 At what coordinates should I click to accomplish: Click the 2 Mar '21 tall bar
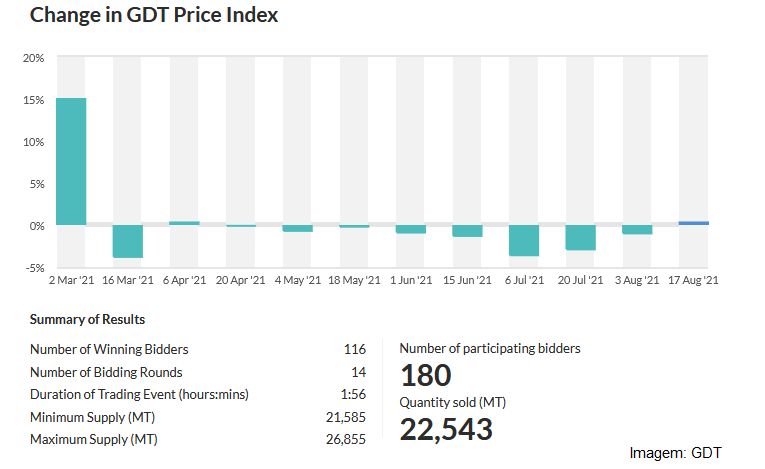pos(71,162)
